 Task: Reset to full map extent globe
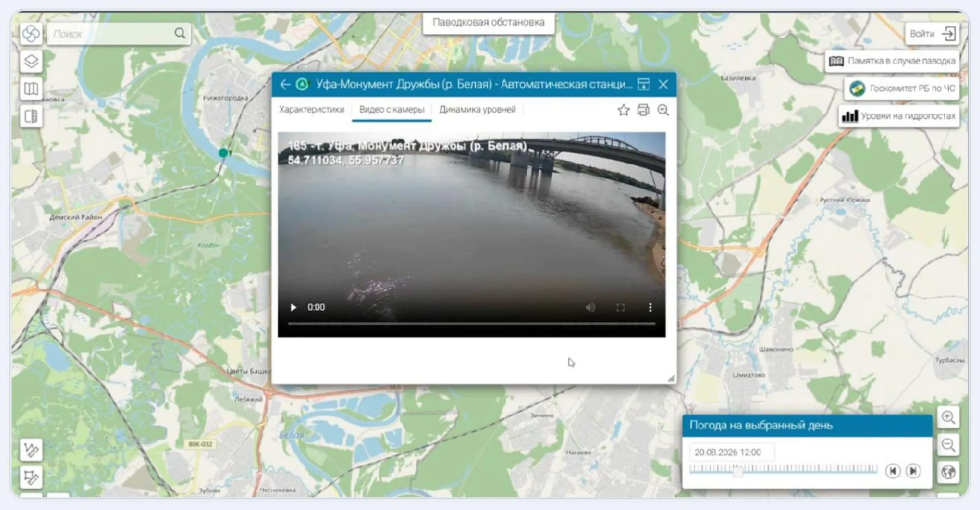tap(948, 472)
